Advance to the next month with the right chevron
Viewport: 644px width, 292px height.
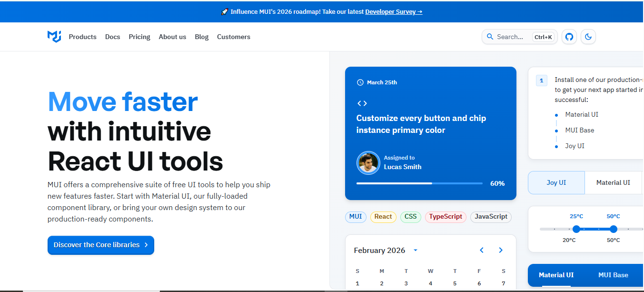point(500,250)
